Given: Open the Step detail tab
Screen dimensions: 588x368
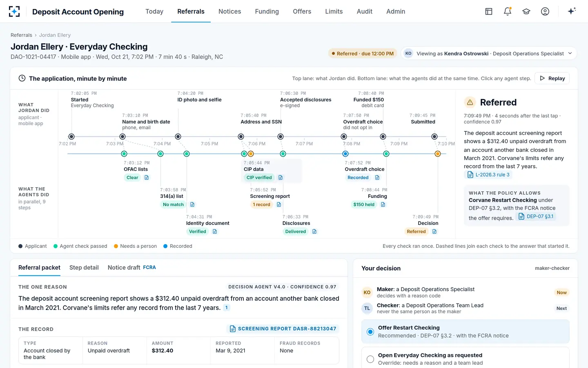Looking at the screenshot, I should (84, 267).
